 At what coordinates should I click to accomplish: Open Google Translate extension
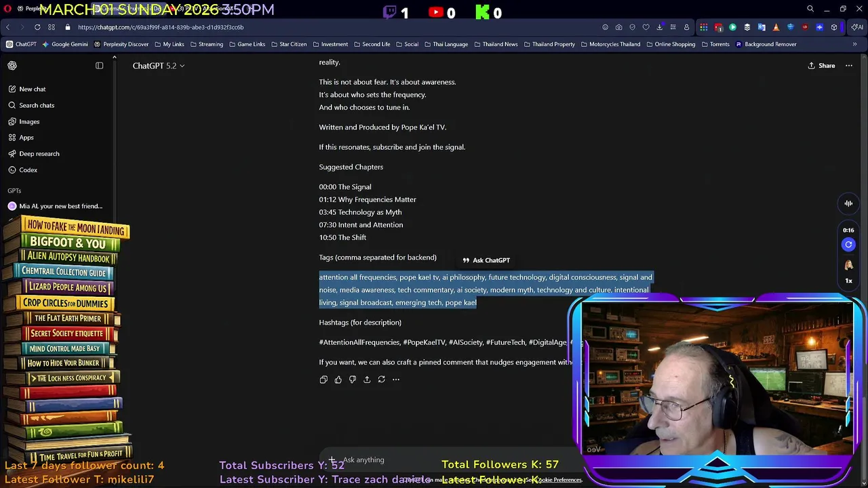762,27
